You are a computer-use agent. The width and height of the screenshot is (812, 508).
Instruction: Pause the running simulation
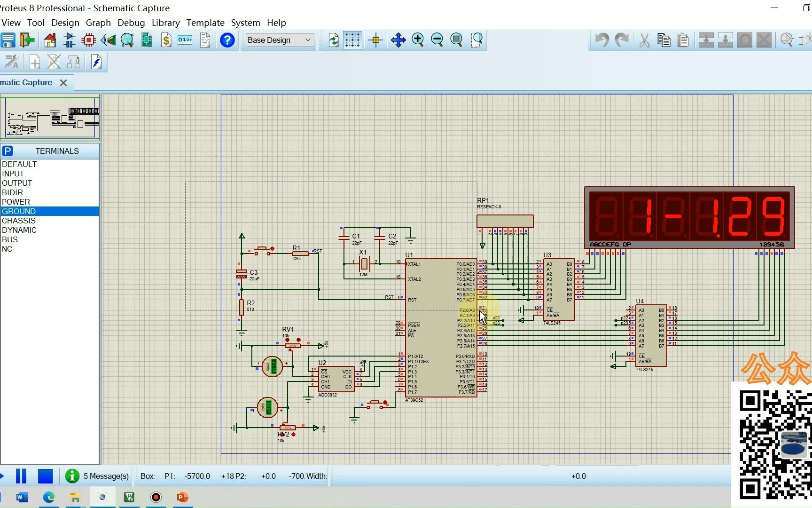tap(21, 476)
